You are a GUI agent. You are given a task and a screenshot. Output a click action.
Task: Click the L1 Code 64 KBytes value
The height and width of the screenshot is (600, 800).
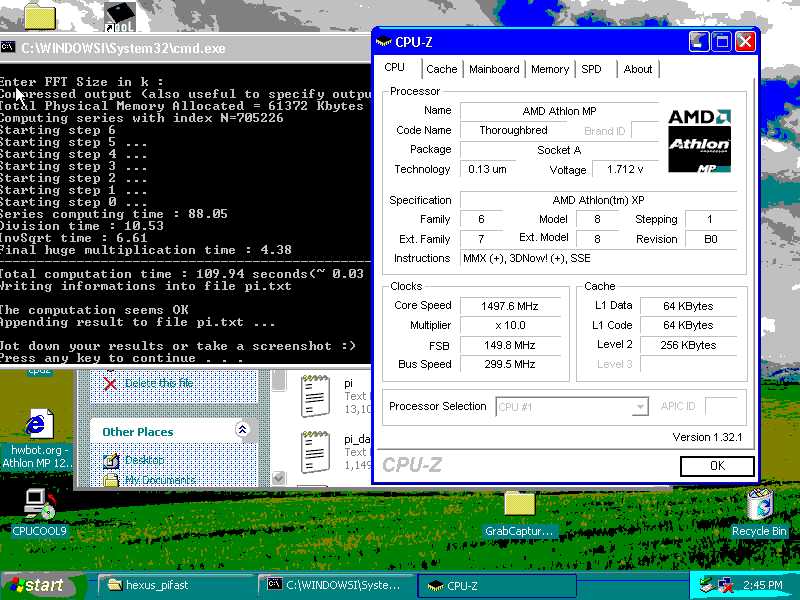(x=688, y=326)
